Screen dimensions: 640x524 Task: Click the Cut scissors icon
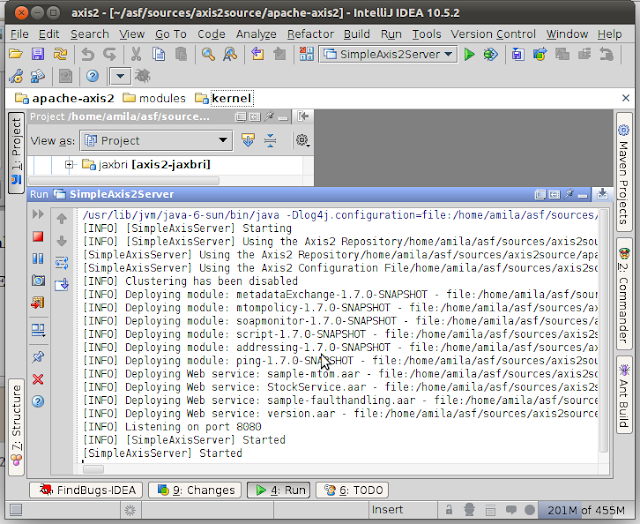pos(136,54)
